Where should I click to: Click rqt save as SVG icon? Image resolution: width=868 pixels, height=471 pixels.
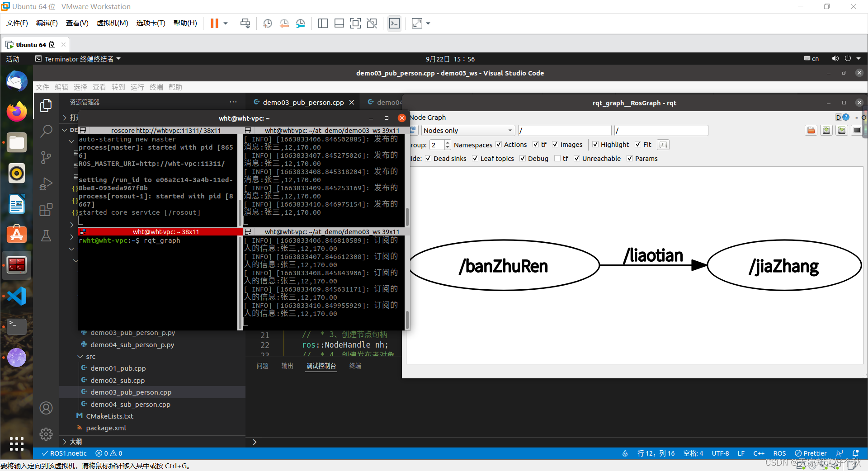[x=842, y=130]
